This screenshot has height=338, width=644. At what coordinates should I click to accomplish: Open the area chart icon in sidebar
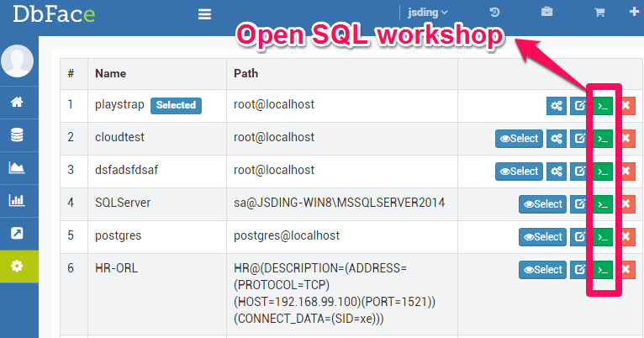[17, 167]
